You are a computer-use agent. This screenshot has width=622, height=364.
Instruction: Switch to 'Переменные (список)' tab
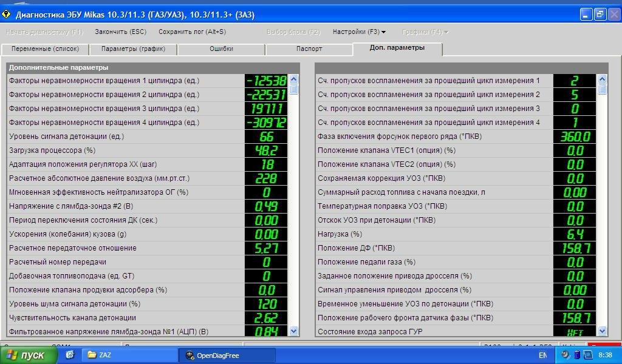[x=45, y=49]
